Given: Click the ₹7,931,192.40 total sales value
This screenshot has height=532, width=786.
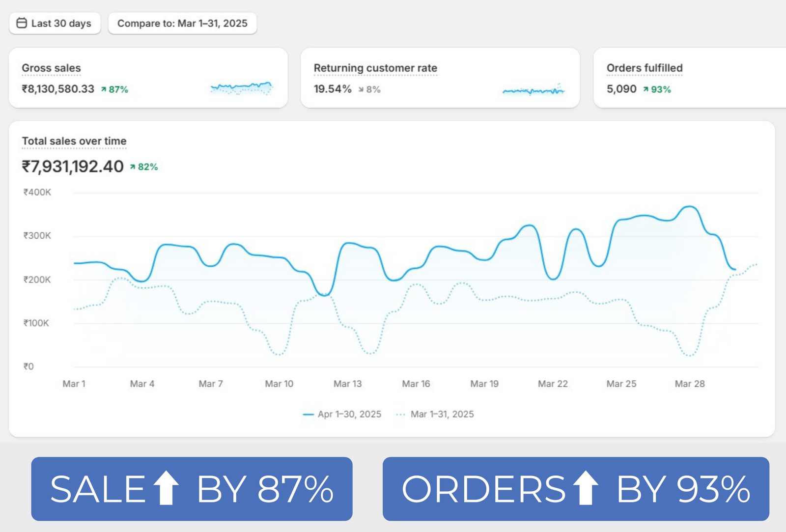Looking at the screenshot, I should [73, 167].
